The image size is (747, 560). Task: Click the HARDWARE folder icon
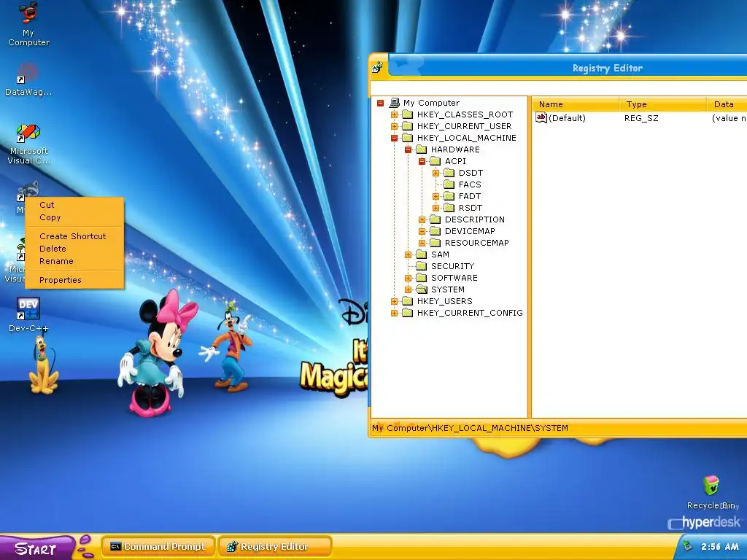click(x=421, y=149)
